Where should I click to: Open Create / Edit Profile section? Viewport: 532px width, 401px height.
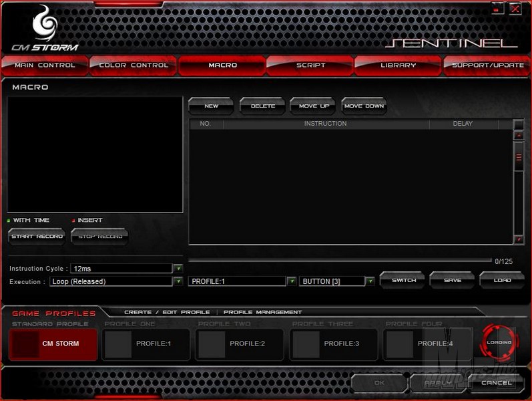click(x=167, y=312)
